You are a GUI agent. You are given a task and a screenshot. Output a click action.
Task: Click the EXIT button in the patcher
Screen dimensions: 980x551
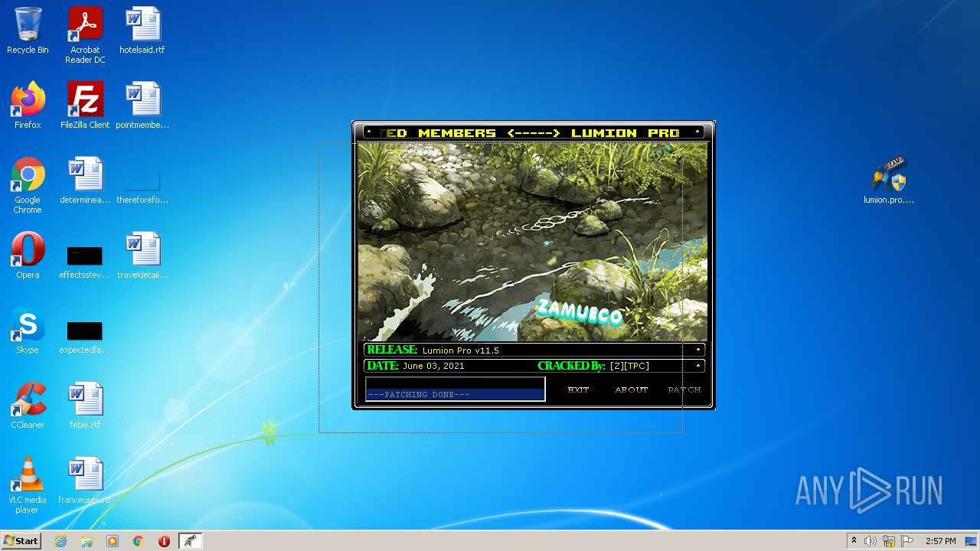coord(578,390)
